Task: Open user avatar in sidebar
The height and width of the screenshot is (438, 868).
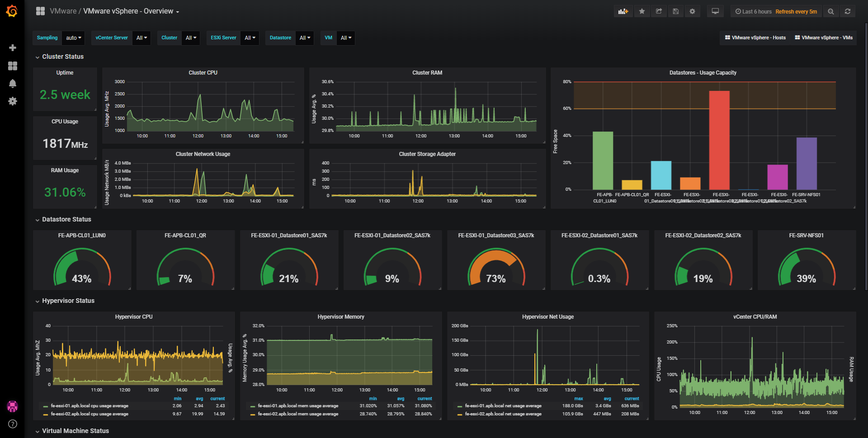Action: [x=13, y=406]
